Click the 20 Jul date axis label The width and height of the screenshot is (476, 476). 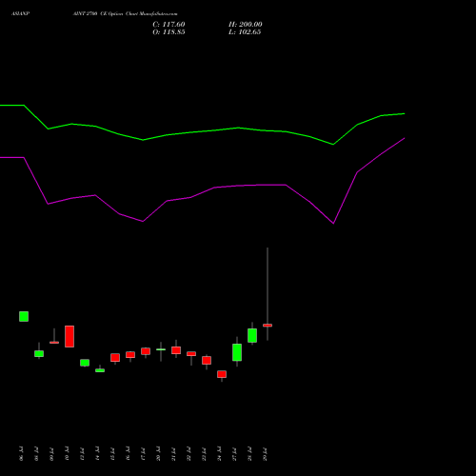[158, 454]
